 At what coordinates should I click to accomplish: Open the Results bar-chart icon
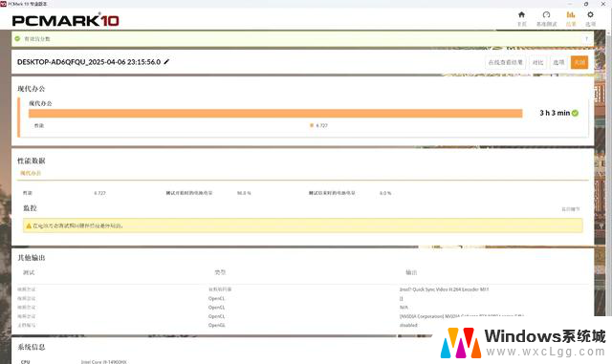[x=571, y=15]
